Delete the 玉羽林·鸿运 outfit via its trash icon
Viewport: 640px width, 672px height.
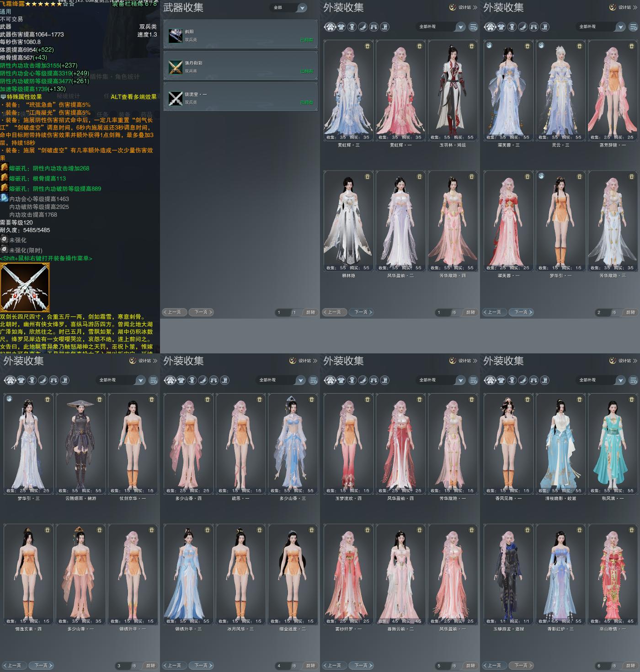point(471,46)
